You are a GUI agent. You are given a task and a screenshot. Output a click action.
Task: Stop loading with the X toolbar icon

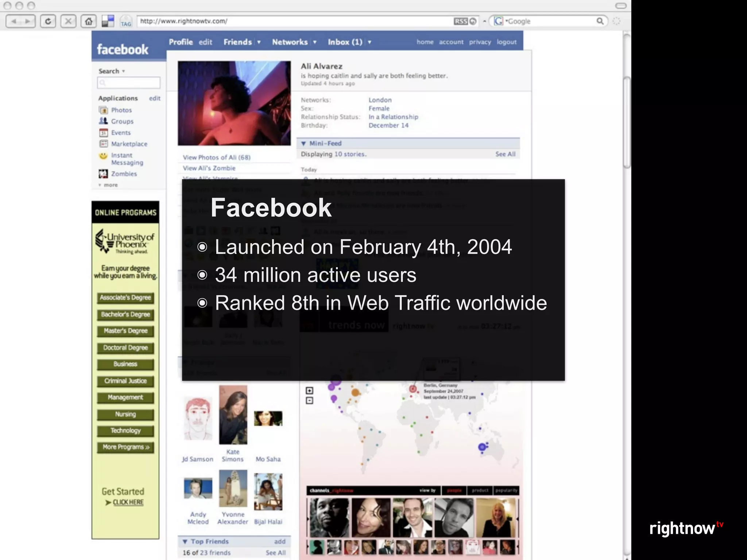pyautogui.click(x=68, y=21)
